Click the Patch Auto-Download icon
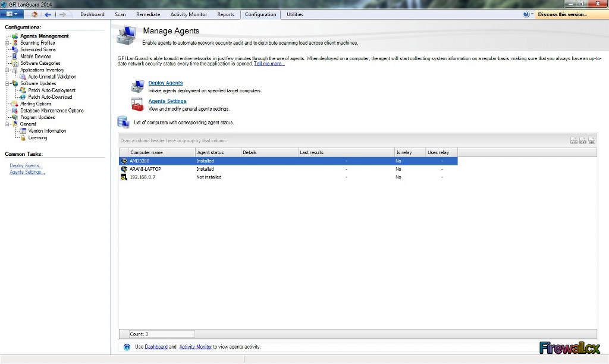The width and height of the screenshot is (609, 364). 23,97
